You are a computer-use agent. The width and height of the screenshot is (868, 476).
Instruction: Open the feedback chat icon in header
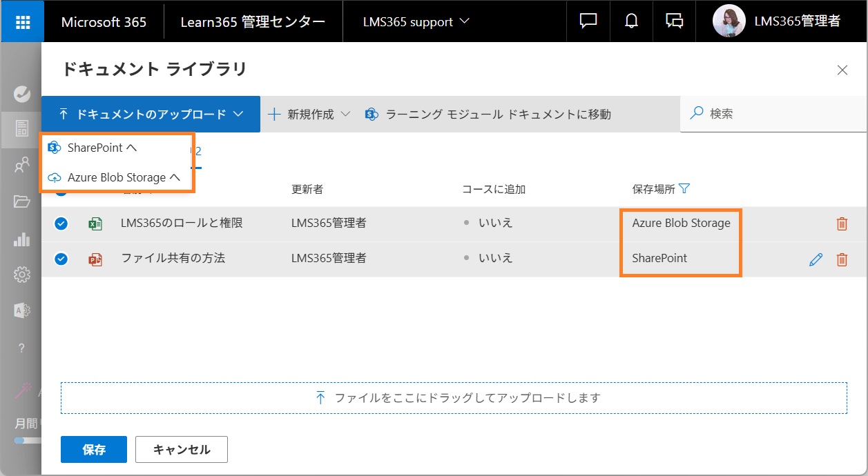(588, 21)
